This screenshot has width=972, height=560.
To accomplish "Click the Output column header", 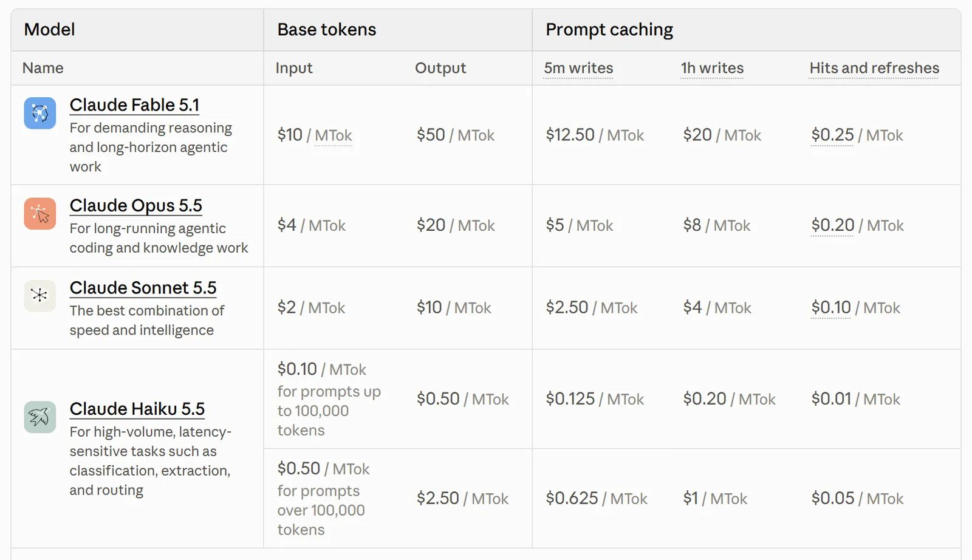I will (440, 68).
